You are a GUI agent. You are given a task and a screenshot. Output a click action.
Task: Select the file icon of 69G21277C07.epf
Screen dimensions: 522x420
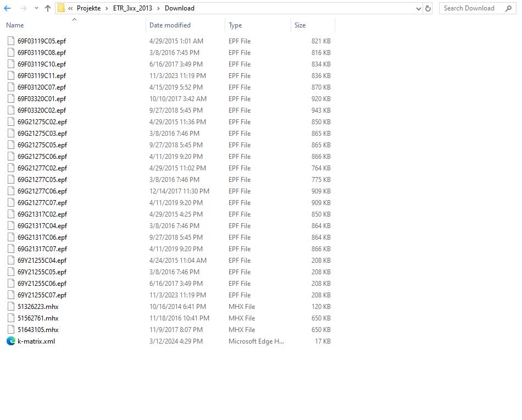pos(11,203)
